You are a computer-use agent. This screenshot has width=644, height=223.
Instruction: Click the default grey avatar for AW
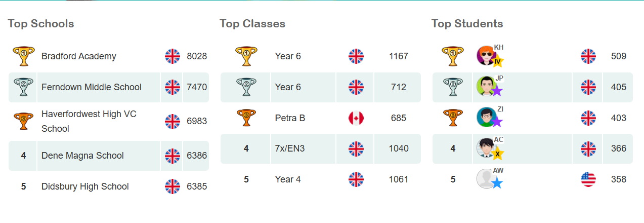pos(486,179)
